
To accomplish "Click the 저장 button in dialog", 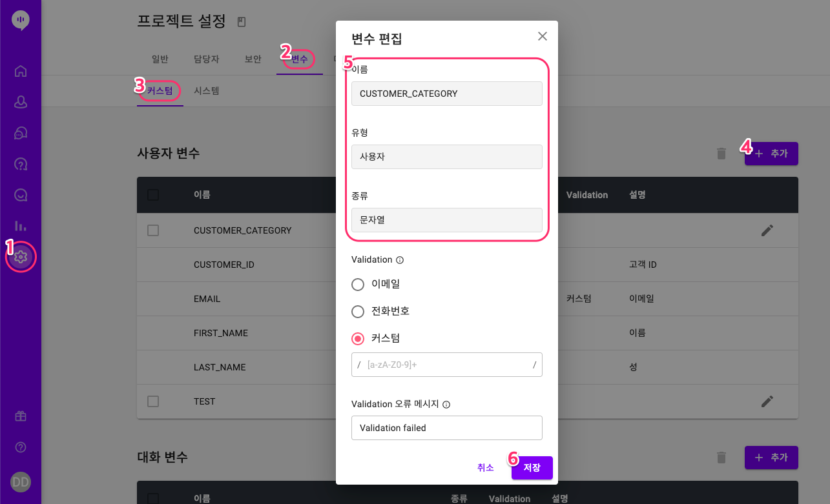I will click(532, 468).
